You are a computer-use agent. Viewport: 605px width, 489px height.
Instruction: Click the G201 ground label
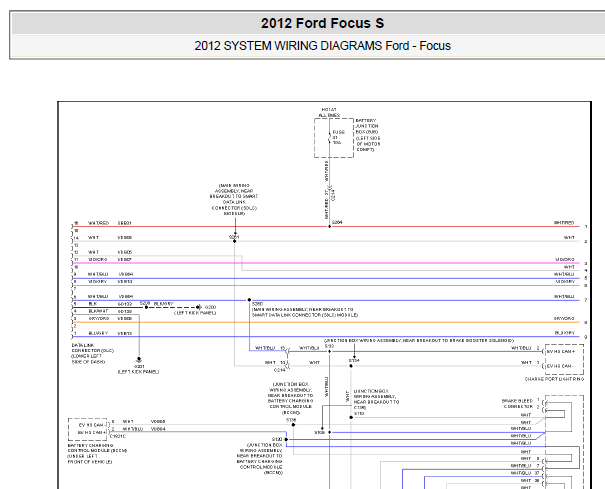139,366
